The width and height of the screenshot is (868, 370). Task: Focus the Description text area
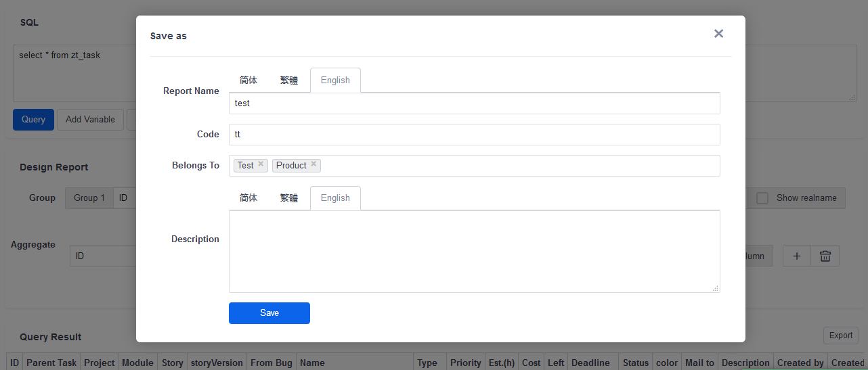tap(474, 251)
